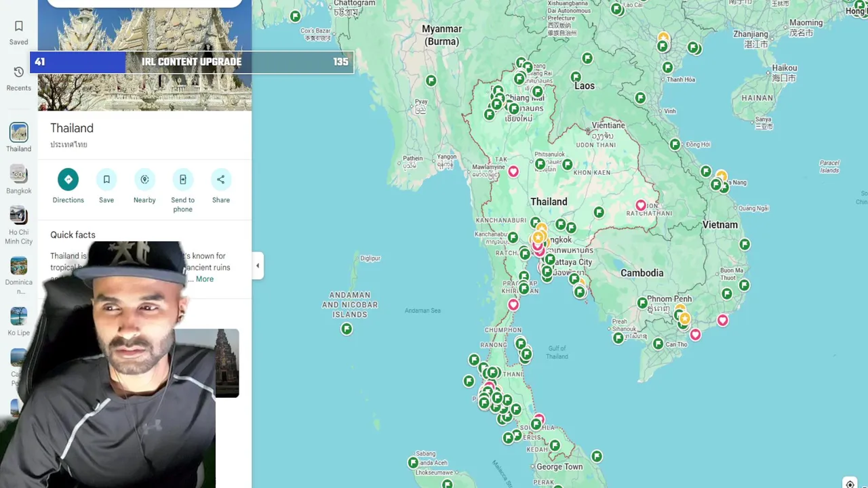Image resolution: width=868 pixels, height=488 pixels.
Task: Click the green flag marker near Cox's Bazar
Action: 296,16
